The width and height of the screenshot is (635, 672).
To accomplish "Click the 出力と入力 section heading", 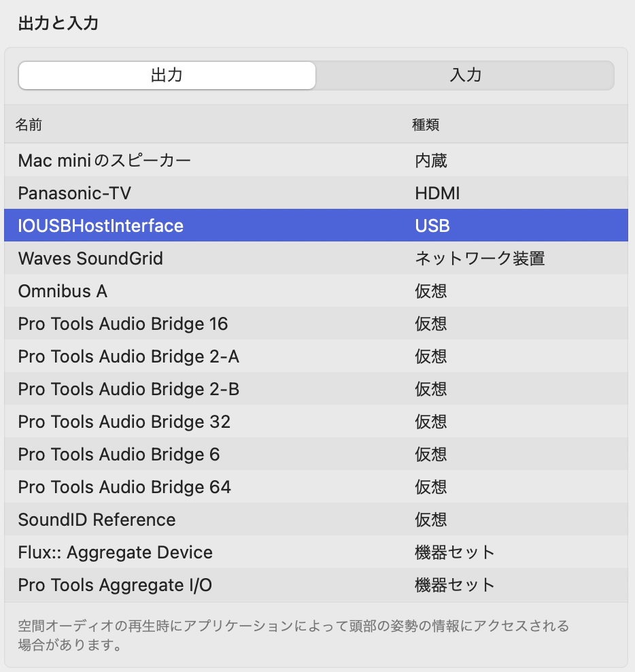I will point(58,24).
